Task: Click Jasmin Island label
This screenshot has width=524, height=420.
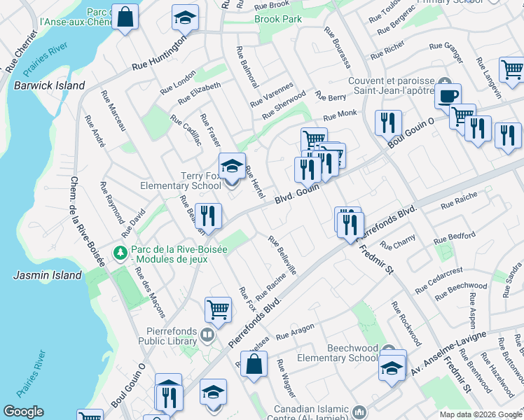Action: click(x=48, y=275)
